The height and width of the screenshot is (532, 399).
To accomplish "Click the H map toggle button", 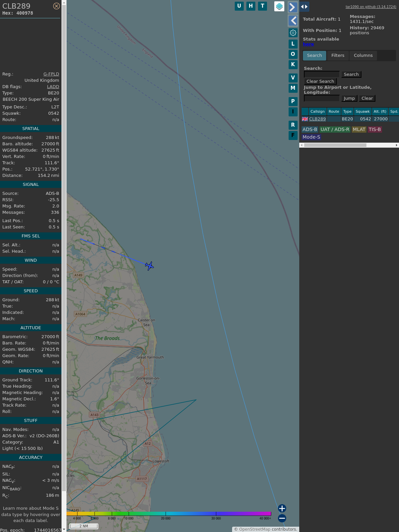I will click(x=251, y=6).
